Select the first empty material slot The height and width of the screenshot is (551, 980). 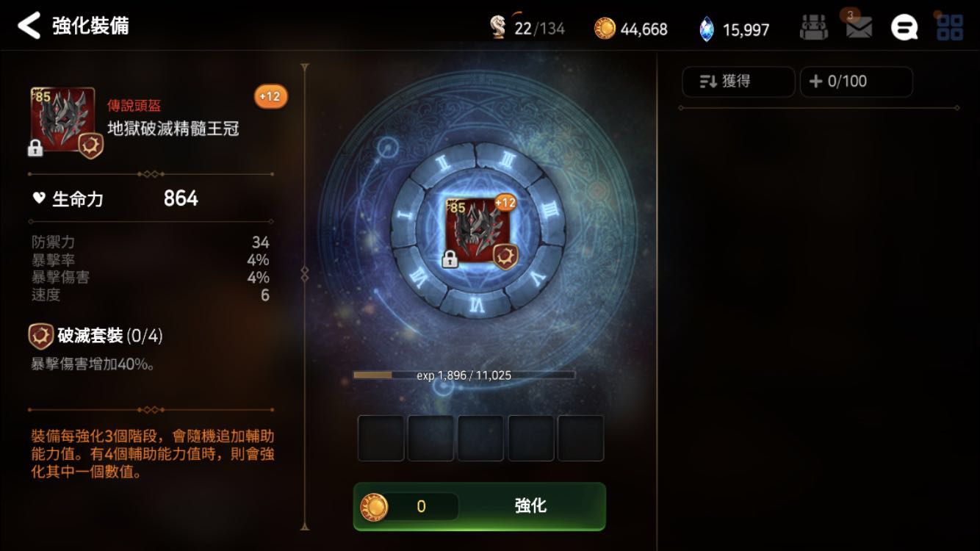381,439
